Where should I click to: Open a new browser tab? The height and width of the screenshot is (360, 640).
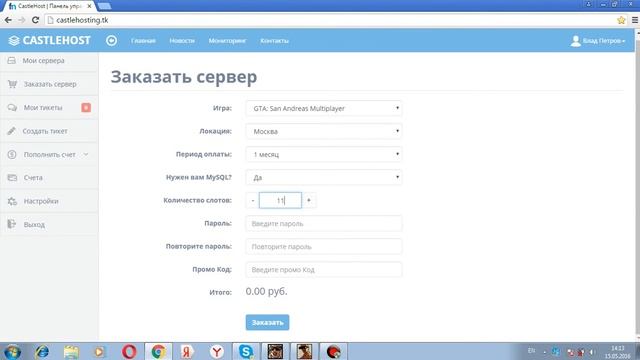coord(104,6)
